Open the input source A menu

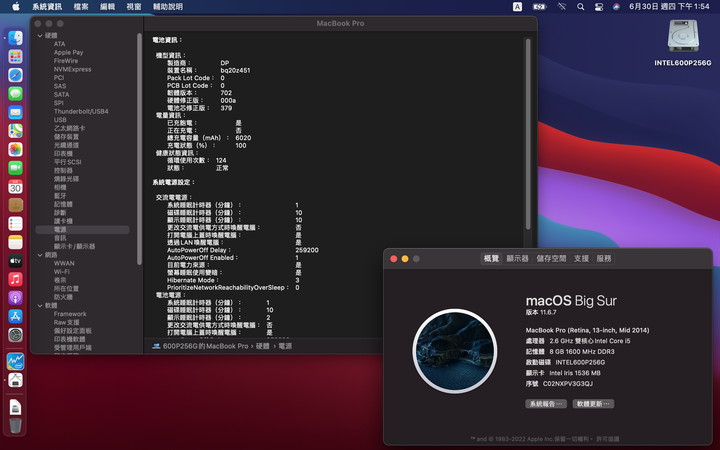click(x=518, y=6)
